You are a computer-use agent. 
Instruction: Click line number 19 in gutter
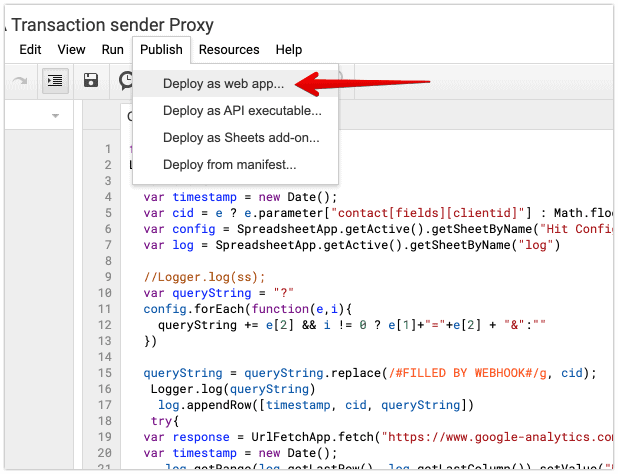coord(105,437)
